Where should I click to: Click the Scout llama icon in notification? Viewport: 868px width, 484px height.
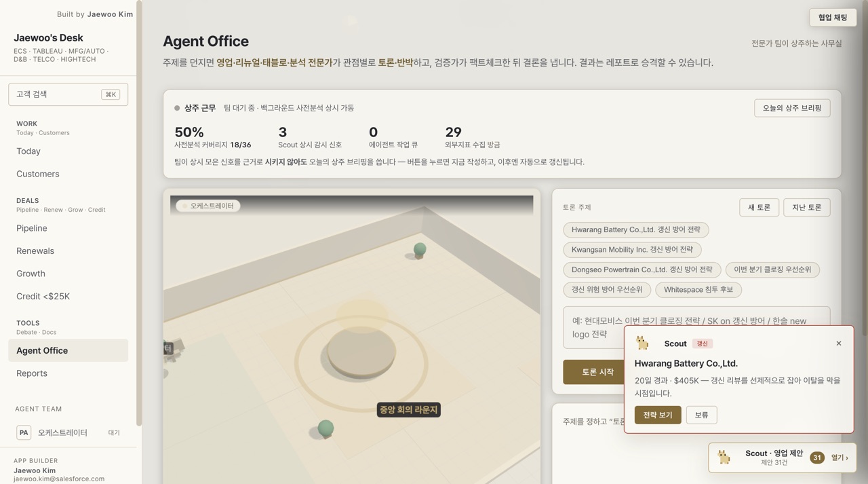(642, 343)
